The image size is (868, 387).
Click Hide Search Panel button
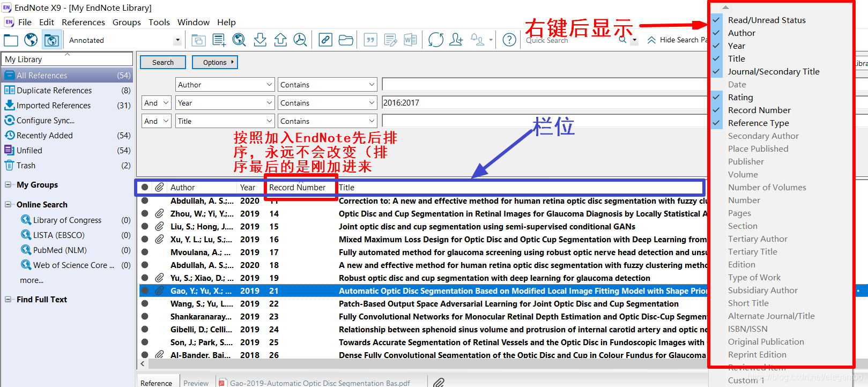pyautogui.click(x=678, y=40)
